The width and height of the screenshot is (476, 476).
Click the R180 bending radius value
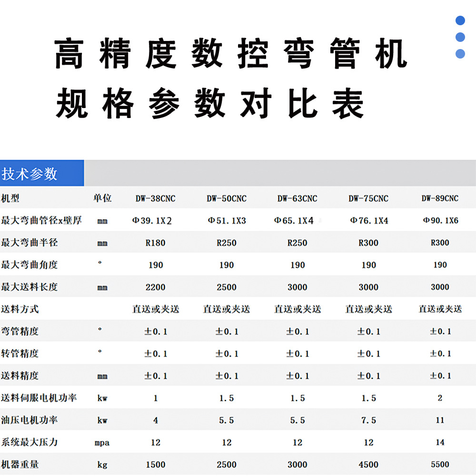[x=156, y=243]
